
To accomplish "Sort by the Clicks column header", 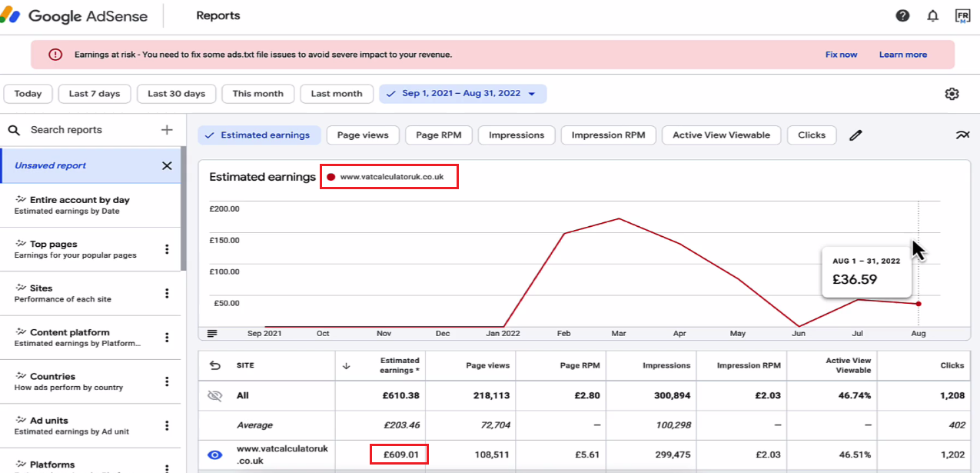I will tap(952, 365).
